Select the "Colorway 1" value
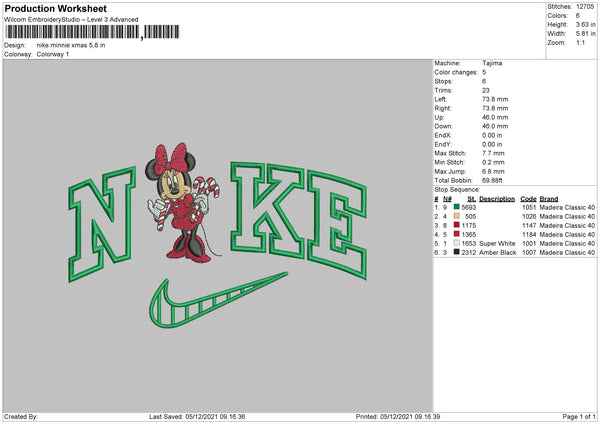 [53, 54]
